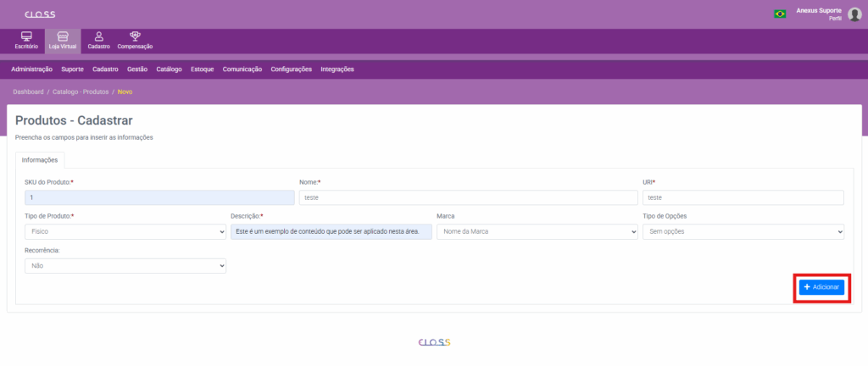This screenshot has height=366, width=868.
Task: Open the Configurações menu
Action: (x=291, y=69)
